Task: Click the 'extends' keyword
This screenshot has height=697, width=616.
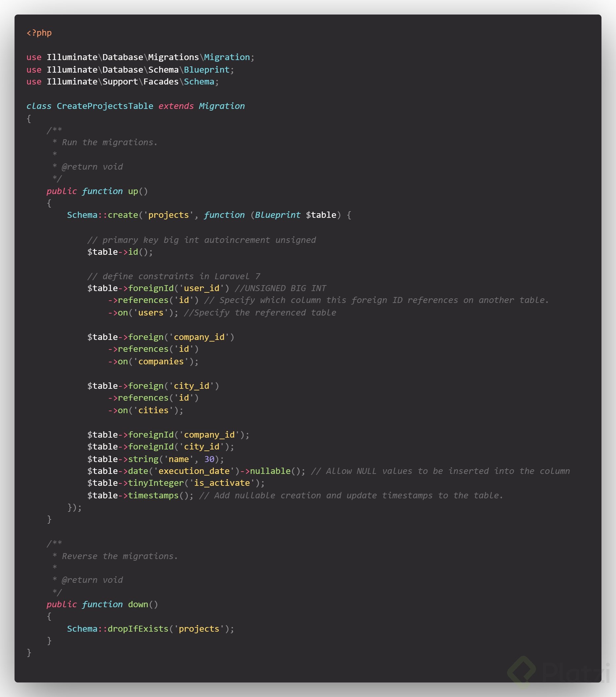Action: (x=176, y=106)
